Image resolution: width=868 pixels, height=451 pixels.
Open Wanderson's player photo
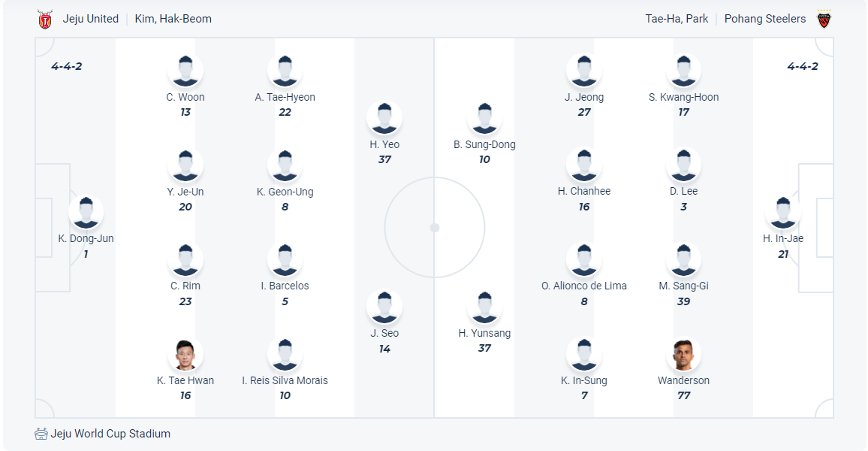coord(683,355)
